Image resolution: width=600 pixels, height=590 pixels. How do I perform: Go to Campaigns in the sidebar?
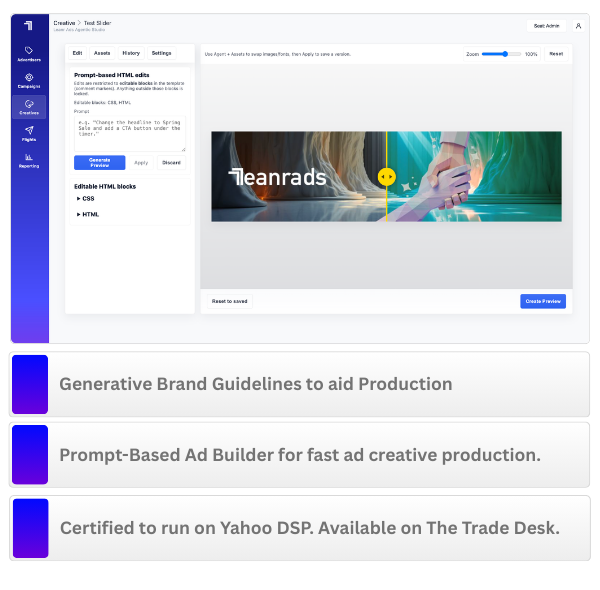point(29,80)
